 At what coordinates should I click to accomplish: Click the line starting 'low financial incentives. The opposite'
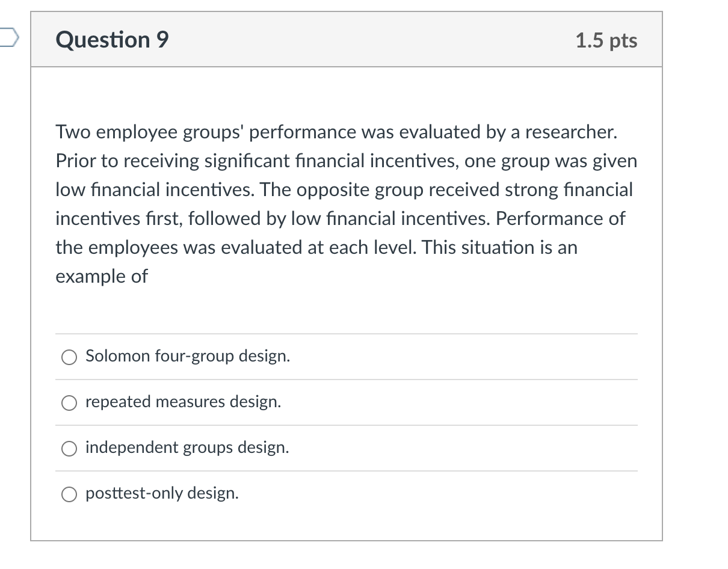point(344,189)
